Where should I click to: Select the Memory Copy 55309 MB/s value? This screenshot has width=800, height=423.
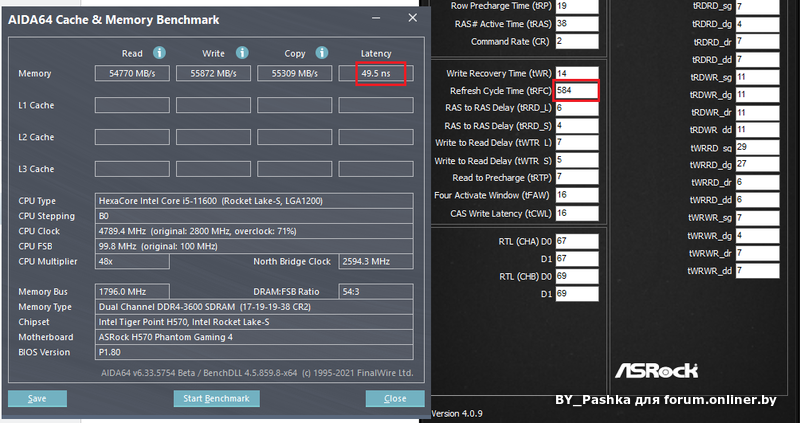(294, 73)
